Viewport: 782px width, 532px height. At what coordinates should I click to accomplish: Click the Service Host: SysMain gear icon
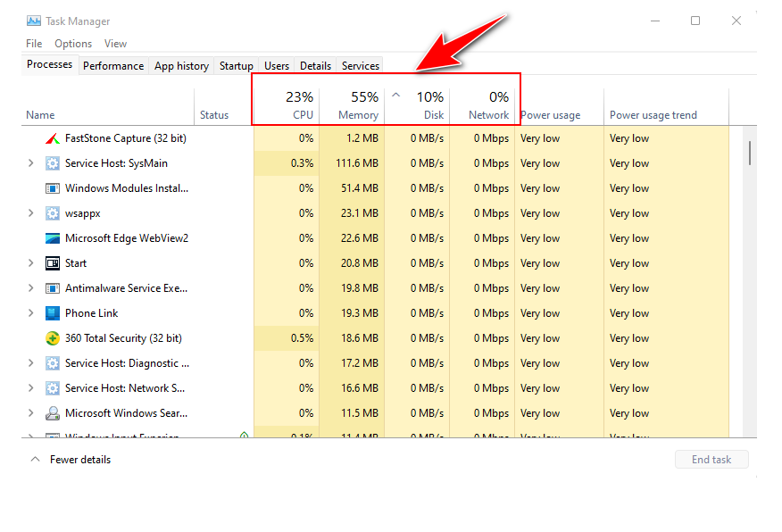53,163
